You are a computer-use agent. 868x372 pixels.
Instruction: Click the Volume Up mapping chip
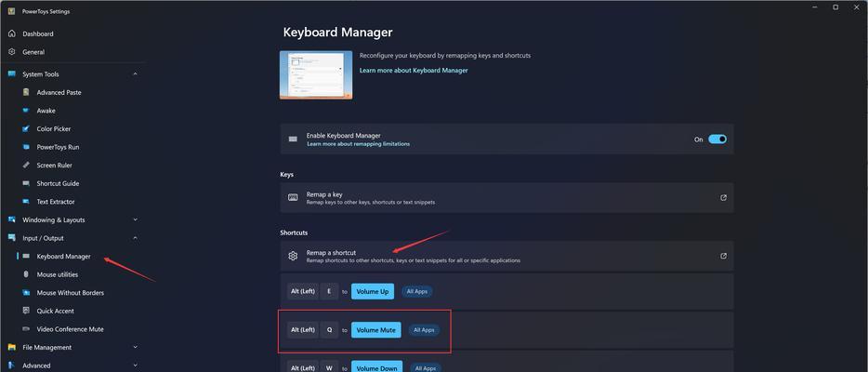tap(373, 291)
